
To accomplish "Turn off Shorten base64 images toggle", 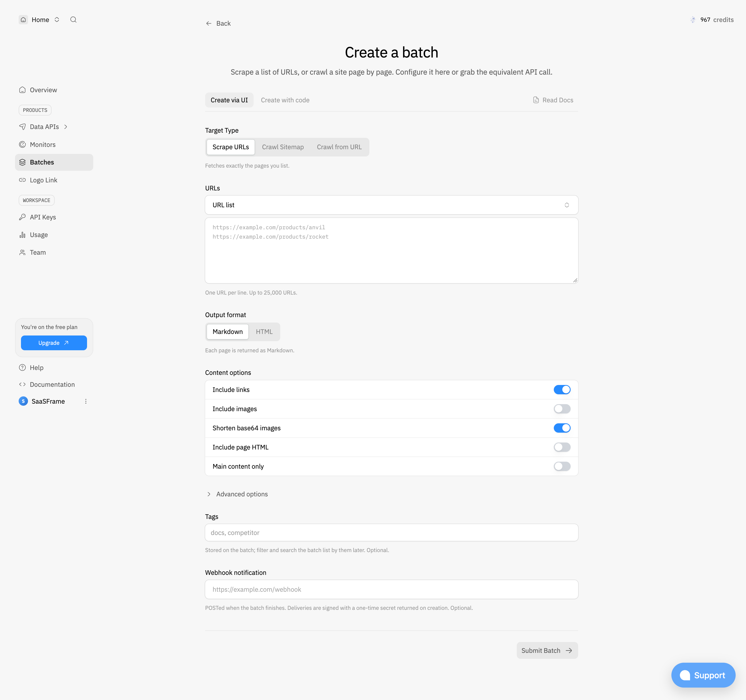I will (x=562, y=428).
